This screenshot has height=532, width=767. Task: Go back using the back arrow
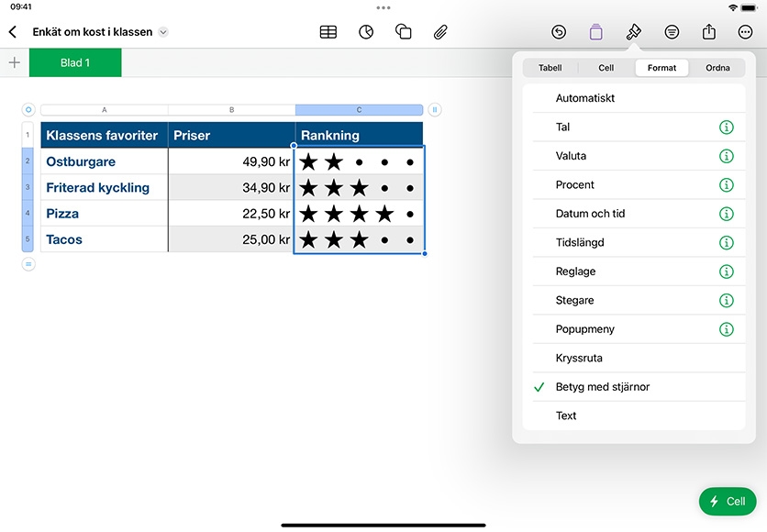(x=13, y=32)
